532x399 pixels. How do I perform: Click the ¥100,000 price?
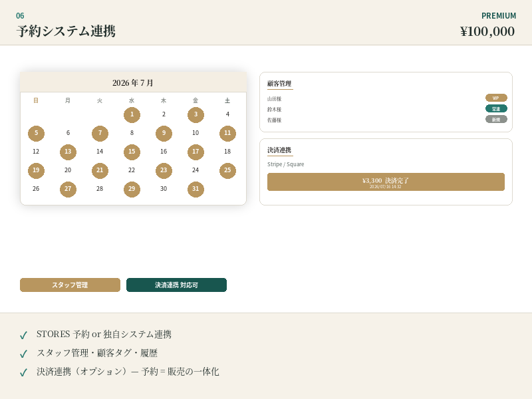pos(487,31)
